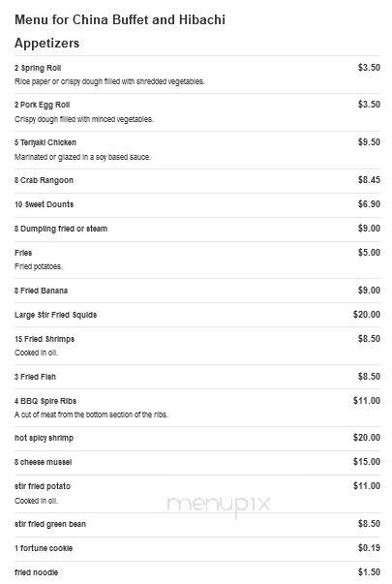Click the 3 Fried Fish entry
The height and width of the screenshot is (584, 392).
(x=35, y=377)
